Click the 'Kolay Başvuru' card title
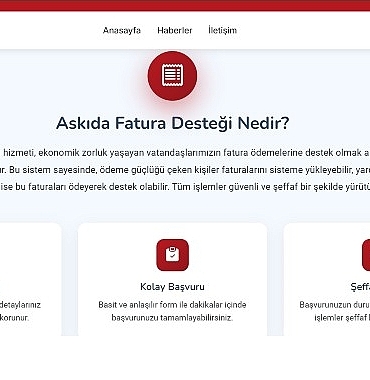Screen dimensions: 370x380 click(x=172, y=287)
